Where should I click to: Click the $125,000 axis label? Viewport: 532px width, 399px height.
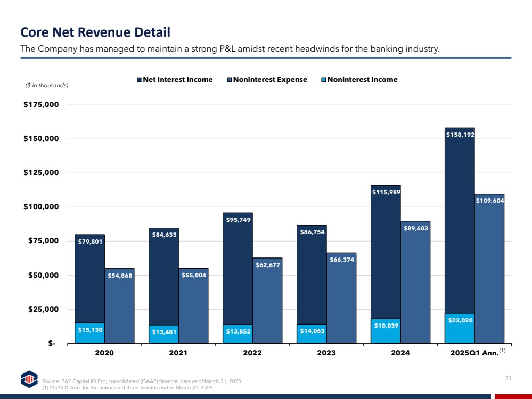click(x=41, y=172)
